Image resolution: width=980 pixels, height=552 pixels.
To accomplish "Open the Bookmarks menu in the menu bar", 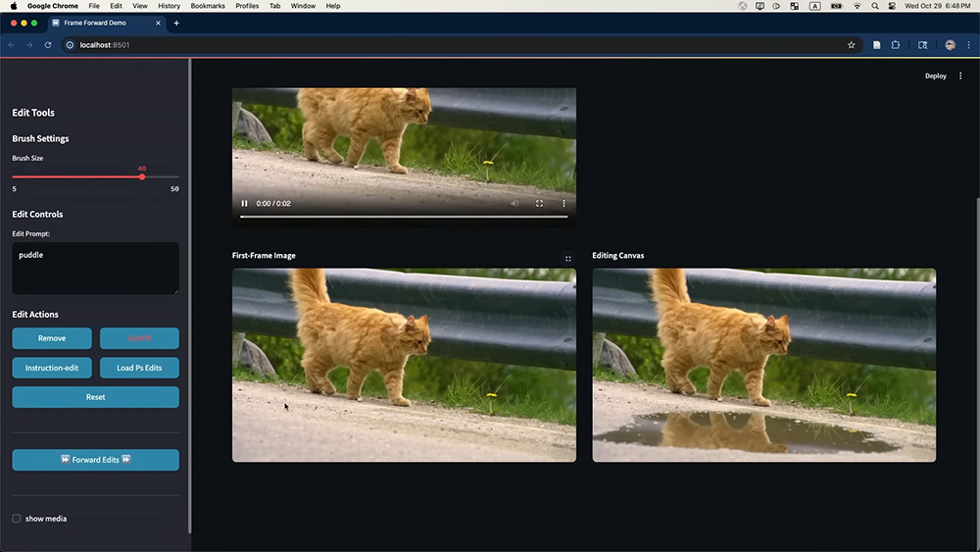I will 208,6.
